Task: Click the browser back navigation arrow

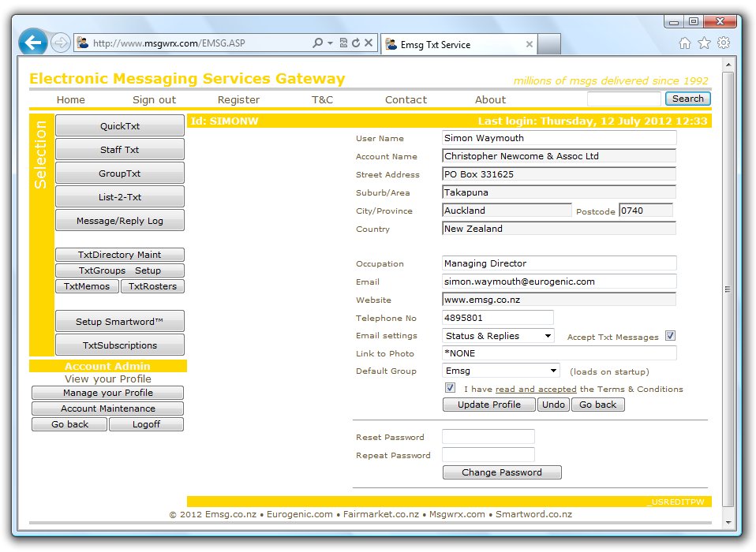Action: click(31, 43)
